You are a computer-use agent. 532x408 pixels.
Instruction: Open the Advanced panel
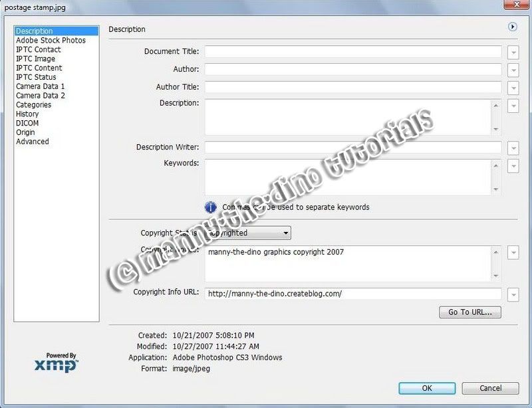(x=33, y=142)
